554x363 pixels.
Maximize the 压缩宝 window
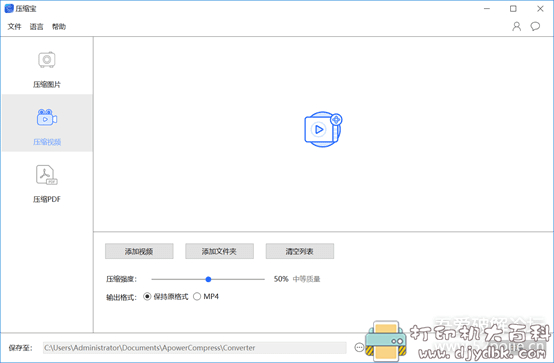pos(513,8)
